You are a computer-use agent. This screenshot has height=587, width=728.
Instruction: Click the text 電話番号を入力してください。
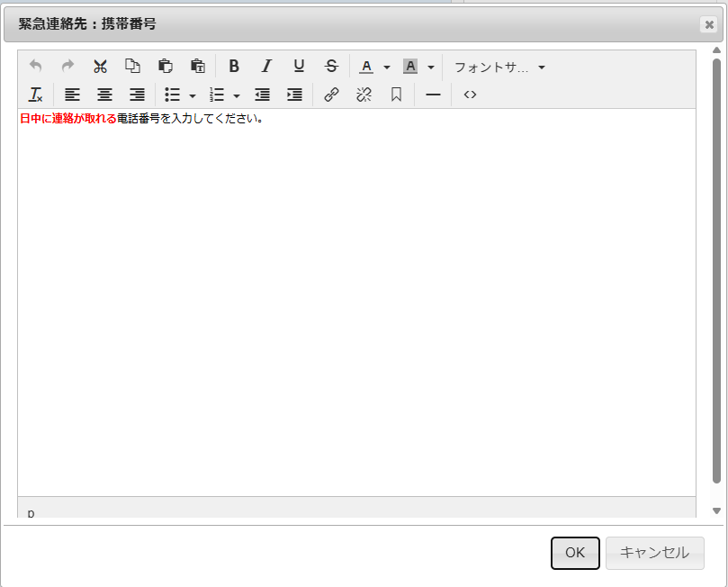click(x=190, y=119)
